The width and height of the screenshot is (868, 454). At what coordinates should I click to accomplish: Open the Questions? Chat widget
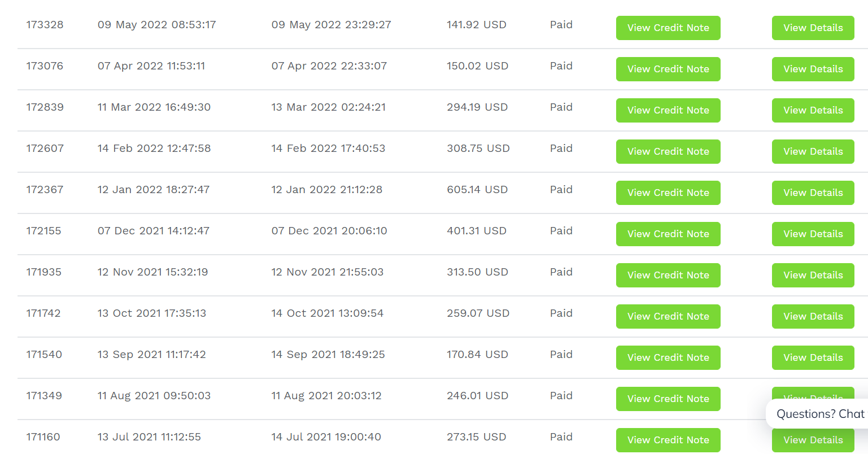click(x=817, y=414)
